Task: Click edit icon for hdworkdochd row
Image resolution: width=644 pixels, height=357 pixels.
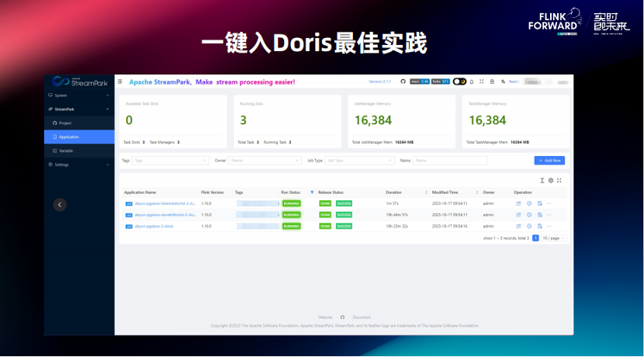Action: click(518, 203)
